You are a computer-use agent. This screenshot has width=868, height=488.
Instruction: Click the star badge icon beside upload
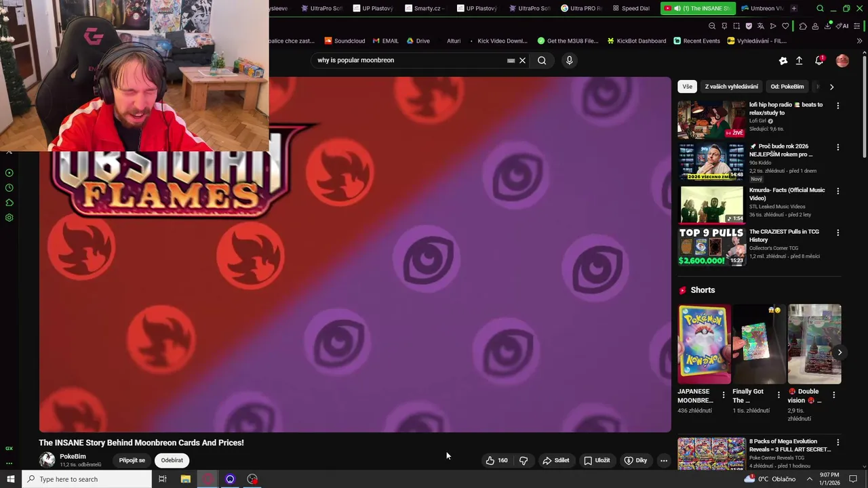[783, 60]
